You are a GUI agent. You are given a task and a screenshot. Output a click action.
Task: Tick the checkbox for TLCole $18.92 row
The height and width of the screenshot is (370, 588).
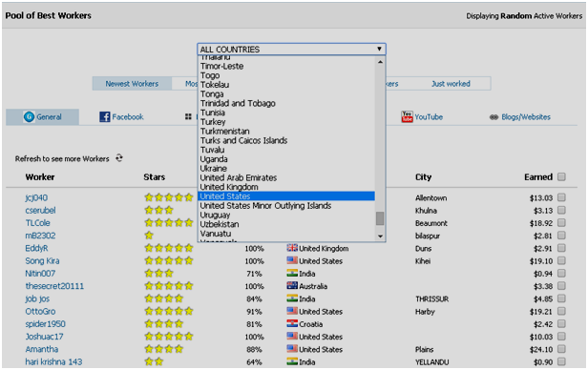[561, 222]
